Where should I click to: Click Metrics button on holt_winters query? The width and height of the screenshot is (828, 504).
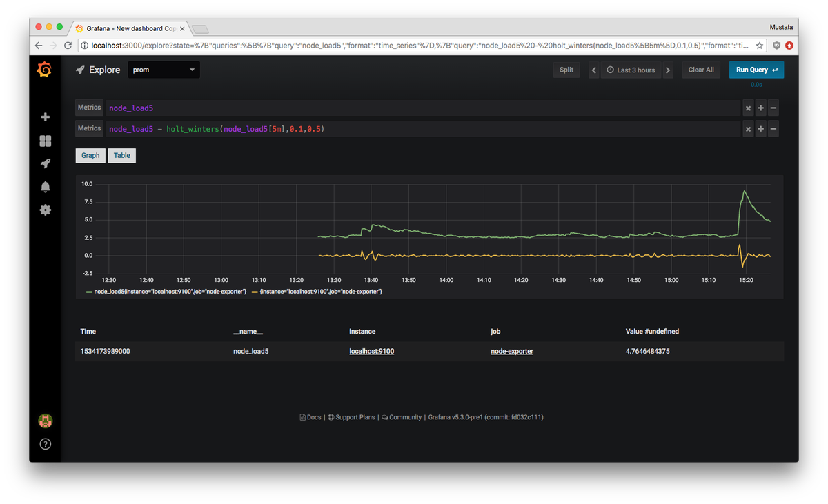click(x=89, y=128)
